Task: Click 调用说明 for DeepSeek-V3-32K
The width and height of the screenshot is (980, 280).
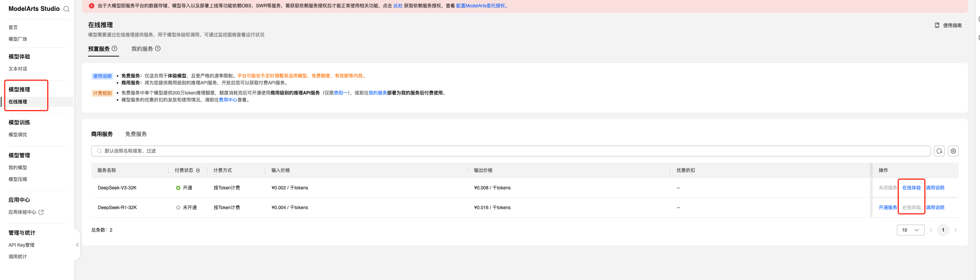Action: (935, 188)
